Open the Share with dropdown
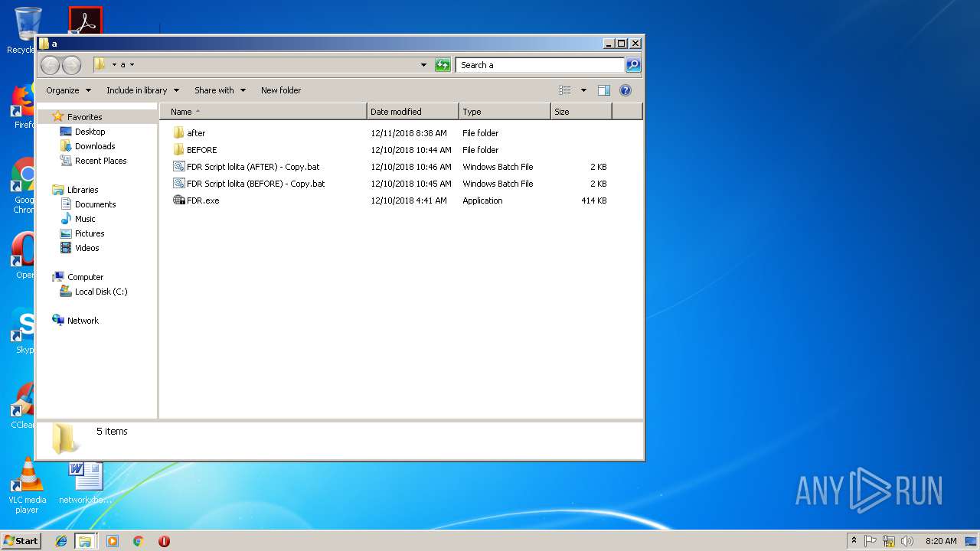980x551 pixels. [220, 90]
